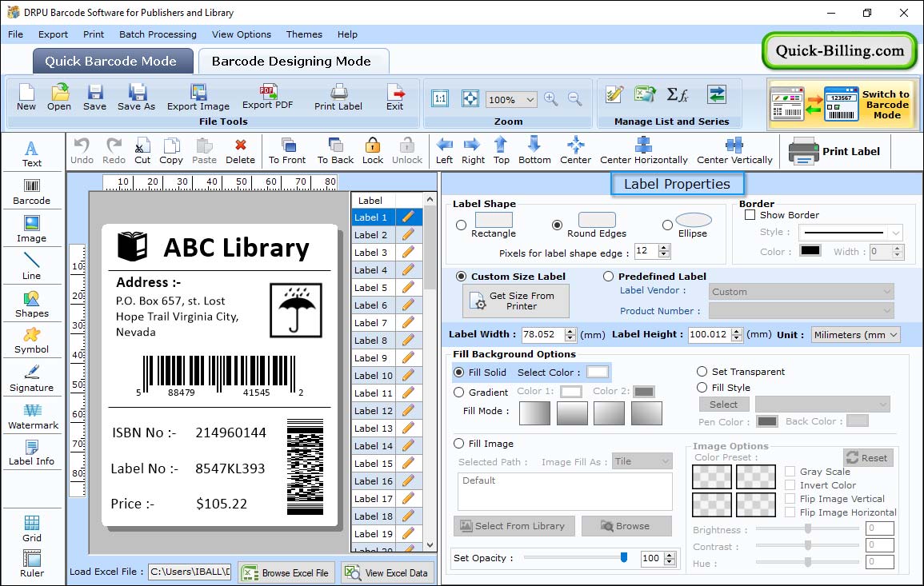
Task: Click the zoom out magnifier
Action: click(575, 99)
